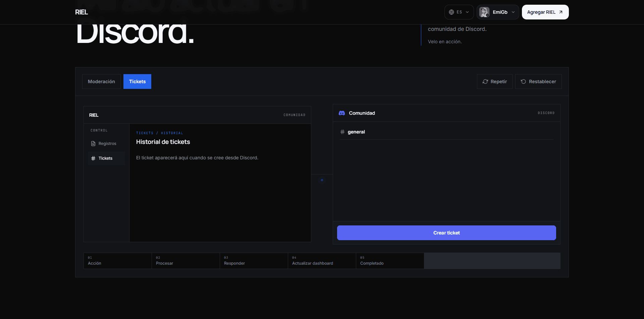Click the Discord logo icon beside Comunidad
Image resolution: width=644 pixels, height=319 pixels.
[342, 113]
